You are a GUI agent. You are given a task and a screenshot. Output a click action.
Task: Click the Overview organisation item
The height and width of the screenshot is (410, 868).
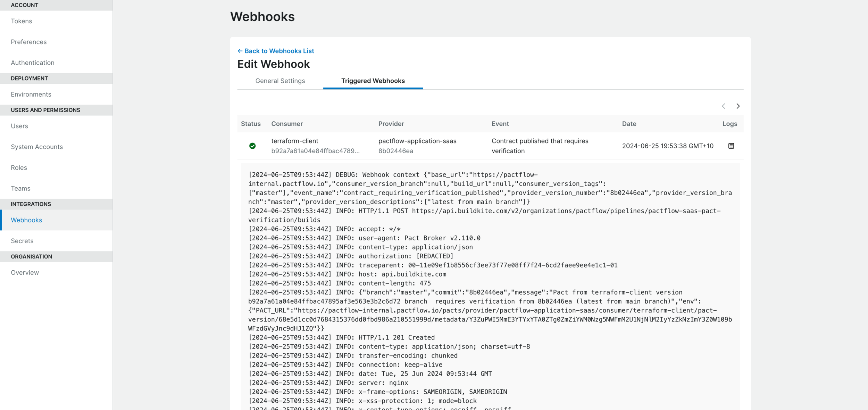(x=24, y=272)
